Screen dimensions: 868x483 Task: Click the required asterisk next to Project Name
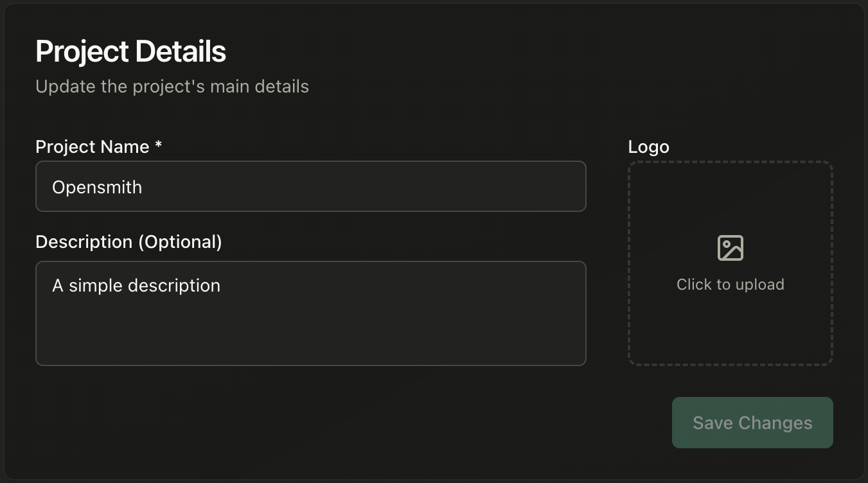(x=158, y=146)
